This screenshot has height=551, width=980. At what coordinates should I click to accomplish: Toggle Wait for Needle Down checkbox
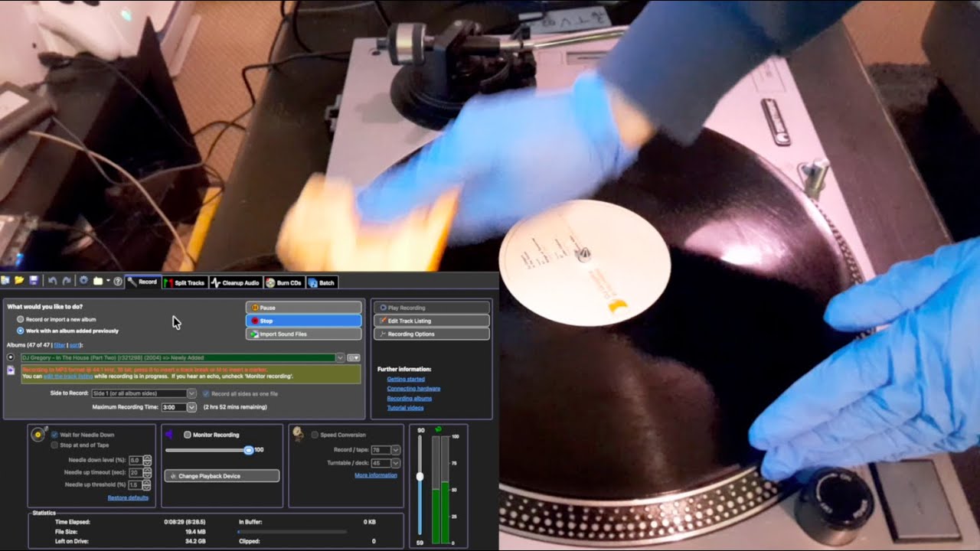54,435
